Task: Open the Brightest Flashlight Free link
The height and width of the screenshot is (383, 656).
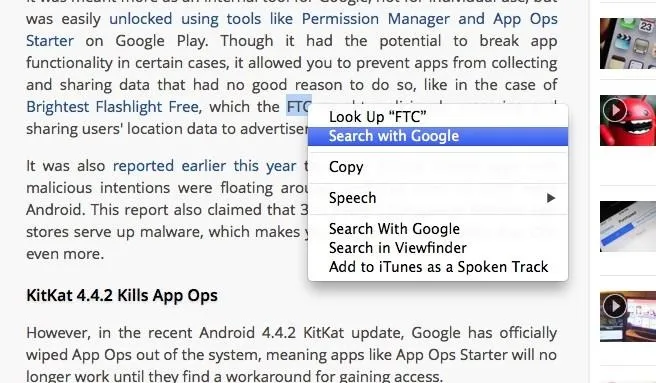Action: click(x=112, y=107)
